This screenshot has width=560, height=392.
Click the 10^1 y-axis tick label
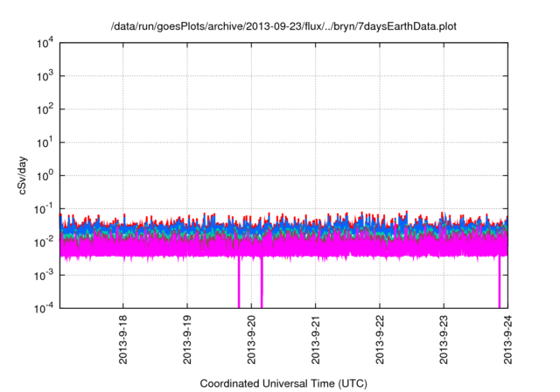[x=45, y=142]
